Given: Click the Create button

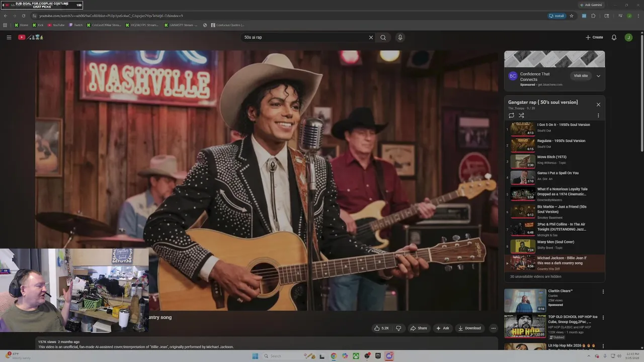Looking at the screenshot, I should coord(594,37).
